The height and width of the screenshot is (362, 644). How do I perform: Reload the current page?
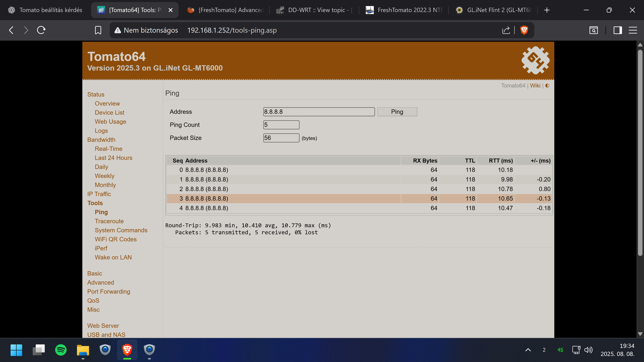click(41, 30)
